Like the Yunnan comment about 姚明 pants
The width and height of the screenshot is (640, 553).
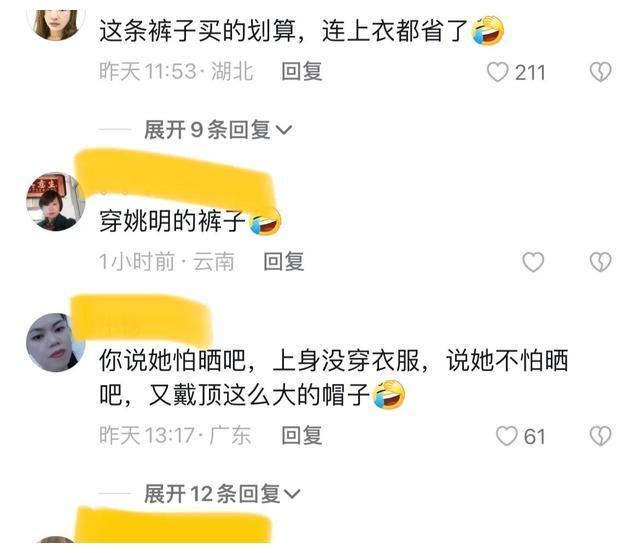[533, 262]
